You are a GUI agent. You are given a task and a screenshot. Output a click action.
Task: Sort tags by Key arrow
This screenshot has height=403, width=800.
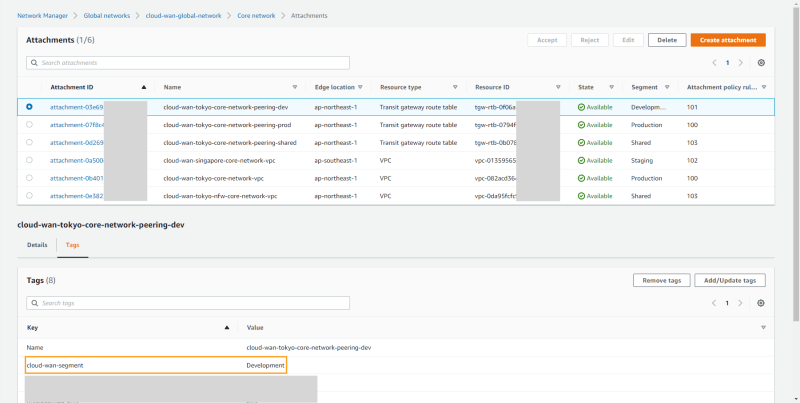click(227, 328)
